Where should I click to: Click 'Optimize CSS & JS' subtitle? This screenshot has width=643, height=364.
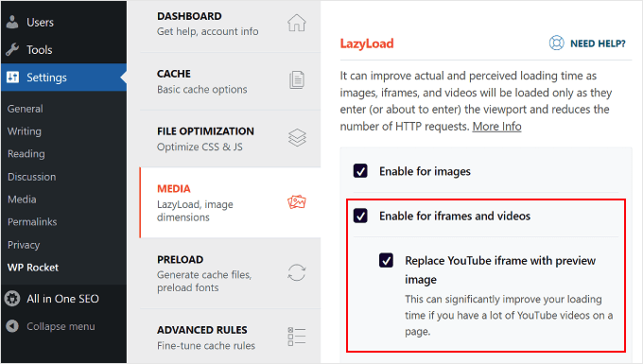click(200, 147)
